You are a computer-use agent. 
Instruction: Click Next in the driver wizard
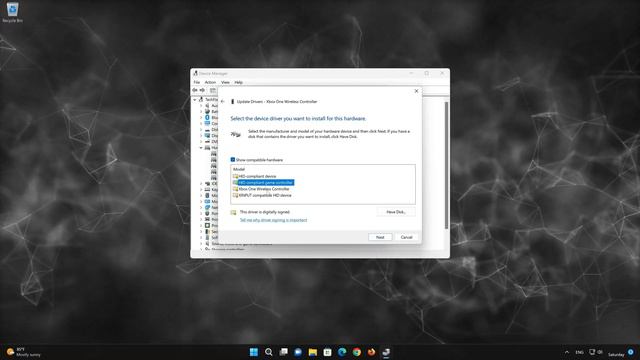tap(380, 237)
